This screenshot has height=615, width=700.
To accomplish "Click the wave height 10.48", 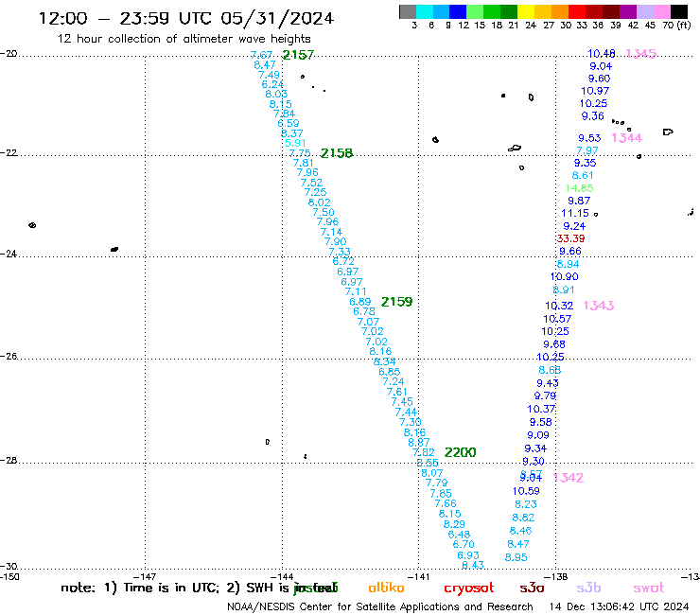I will 602,54.
